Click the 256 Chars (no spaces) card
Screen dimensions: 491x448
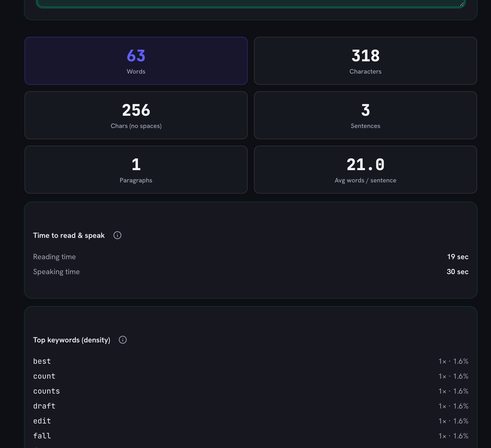136,115
